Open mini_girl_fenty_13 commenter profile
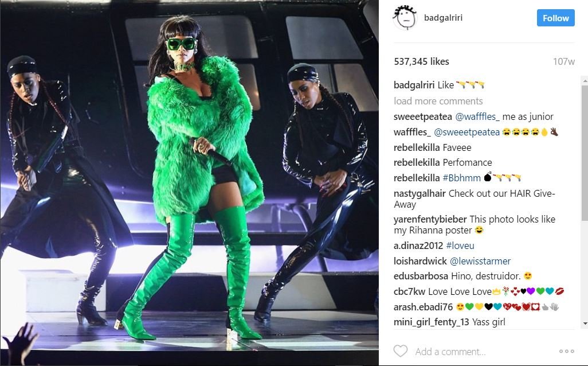The image size is (588, 366). [x=431, y=322]
